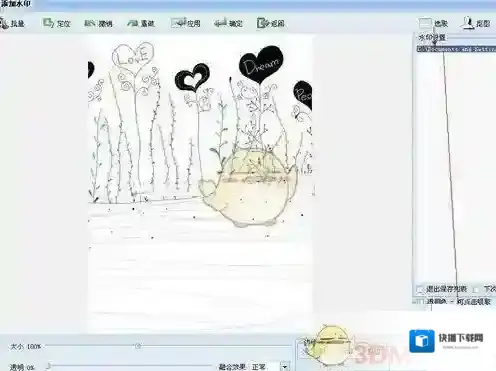This screenshot has height=371, width=496.
Task: Click the 大小 size slider handle
Action: [138, 346]
